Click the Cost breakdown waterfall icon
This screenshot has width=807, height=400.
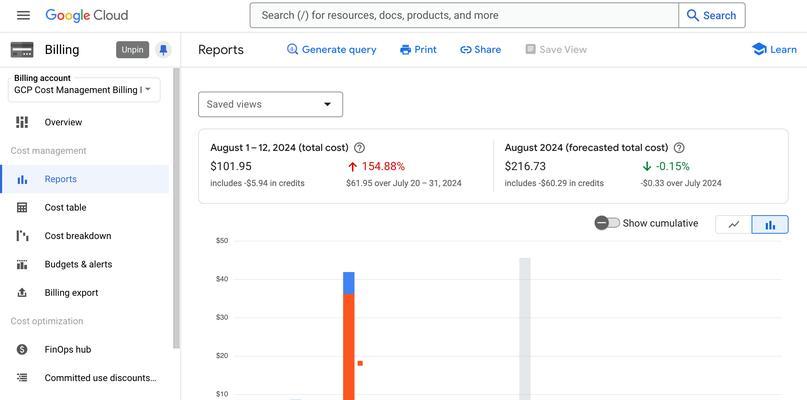pyautogui.click(x=22, y=236)
